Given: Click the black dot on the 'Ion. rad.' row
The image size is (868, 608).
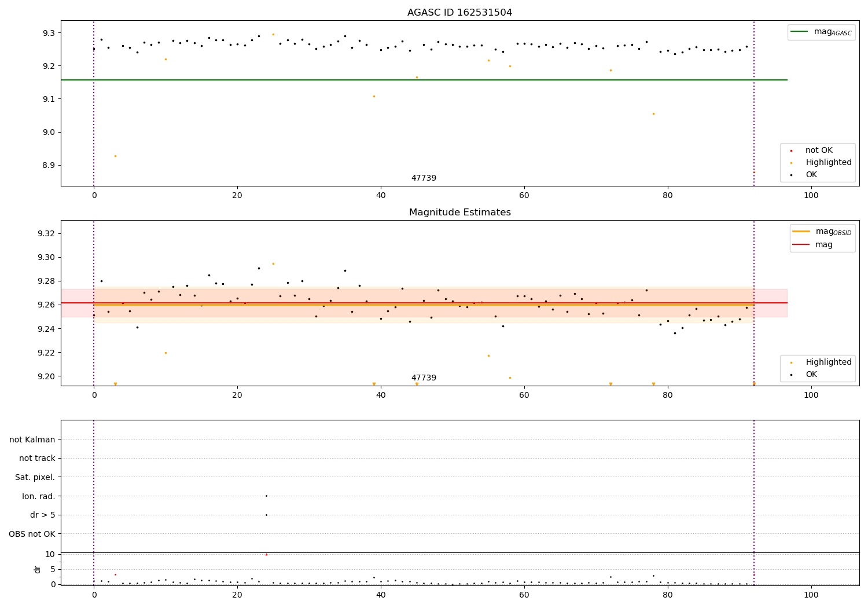Looking at the screenshot, I should pos(266,496).
